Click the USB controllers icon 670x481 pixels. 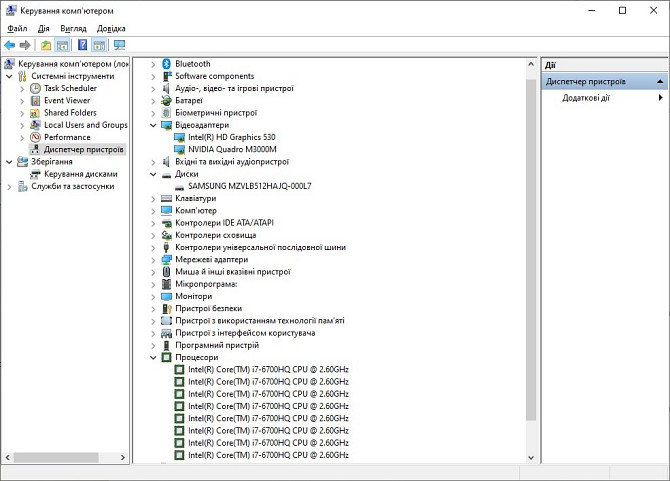167,247
